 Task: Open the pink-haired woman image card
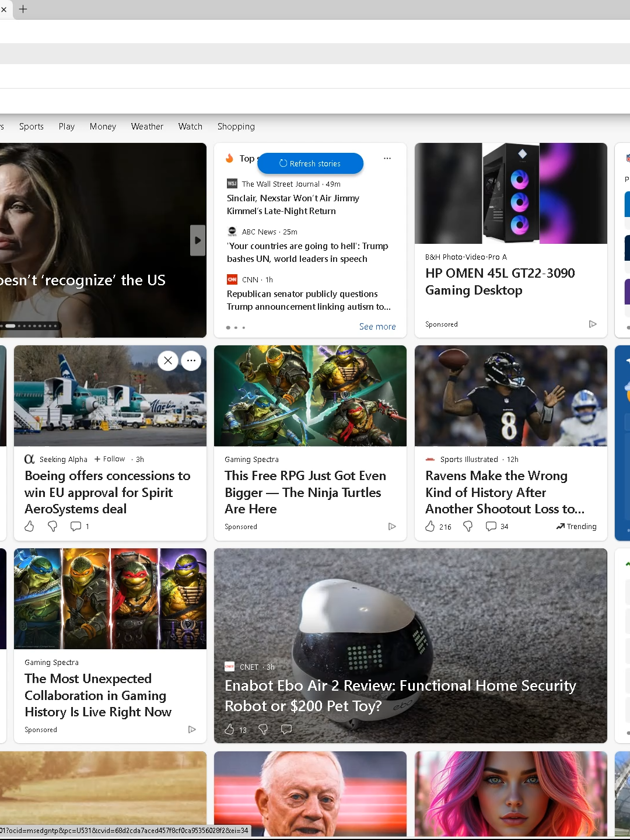pyautogui.click(x=511, y=794)
